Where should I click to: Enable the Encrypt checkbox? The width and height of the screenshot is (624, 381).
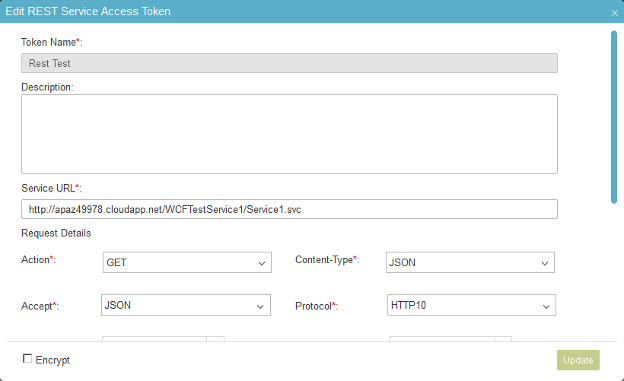tap(27, 359)
